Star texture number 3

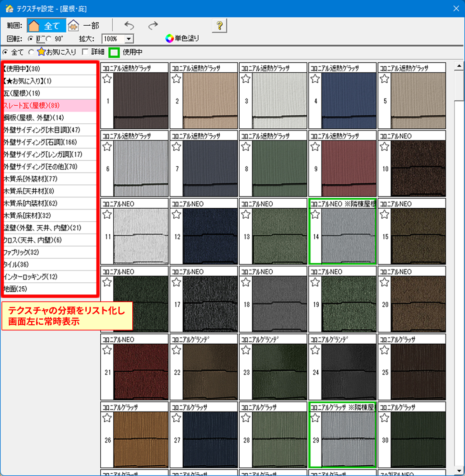[x=246, y=79]
